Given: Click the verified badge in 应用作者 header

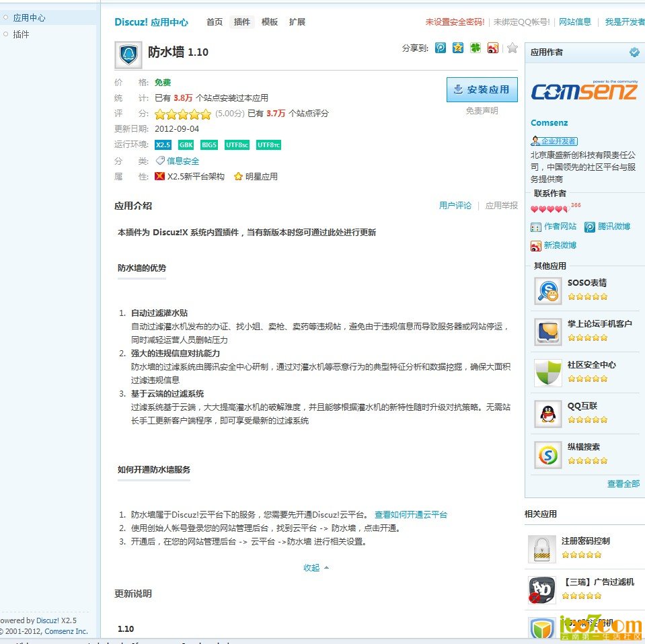Looking at the screenshot, I should 634,52.
